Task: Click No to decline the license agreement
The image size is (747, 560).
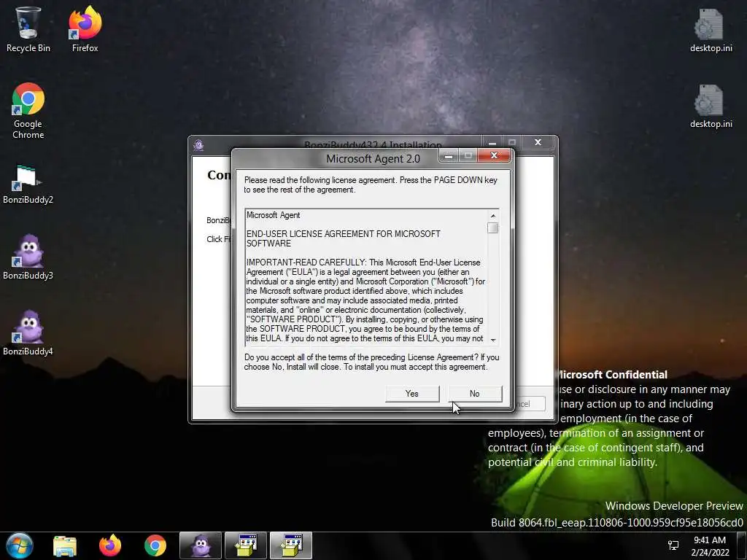Action: pyautogui.click(x=474, y=394)
